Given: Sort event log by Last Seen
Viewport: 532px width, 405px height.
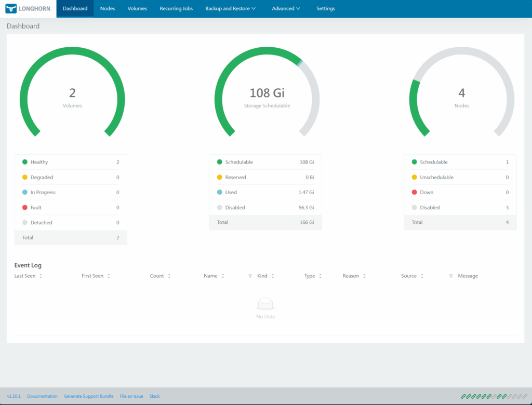Looking at the screenshot, I should 41,276.
